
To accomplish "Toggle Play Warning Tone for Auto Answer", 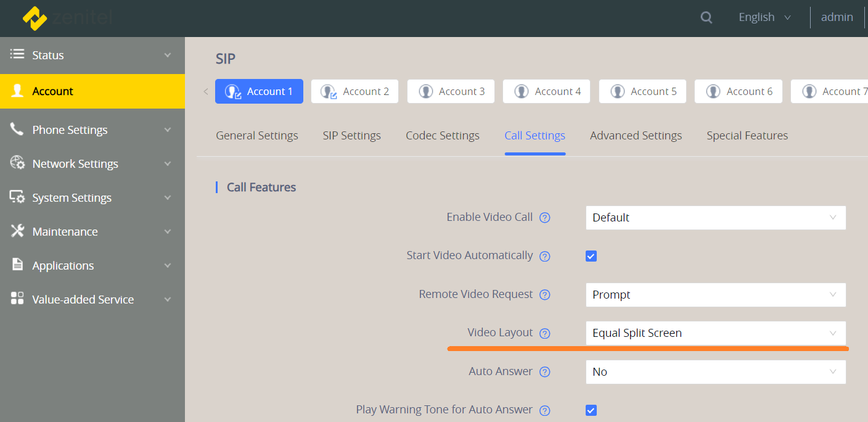I will coord(591,410).
